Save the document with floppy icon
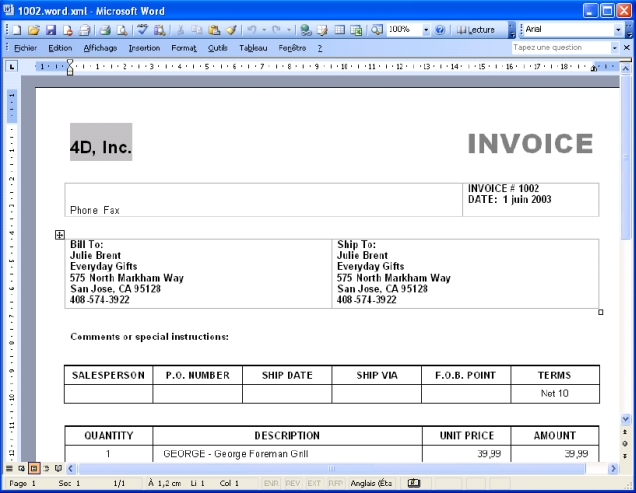Viewport: 636px width, 493px height. click(49, 30)
